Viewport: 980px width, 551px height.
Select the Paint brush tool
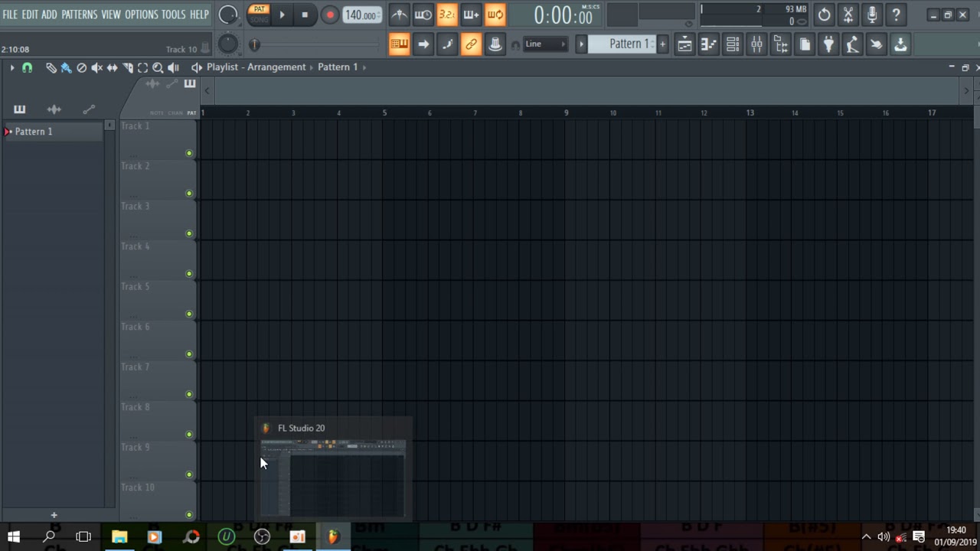[x=66, y=68]
